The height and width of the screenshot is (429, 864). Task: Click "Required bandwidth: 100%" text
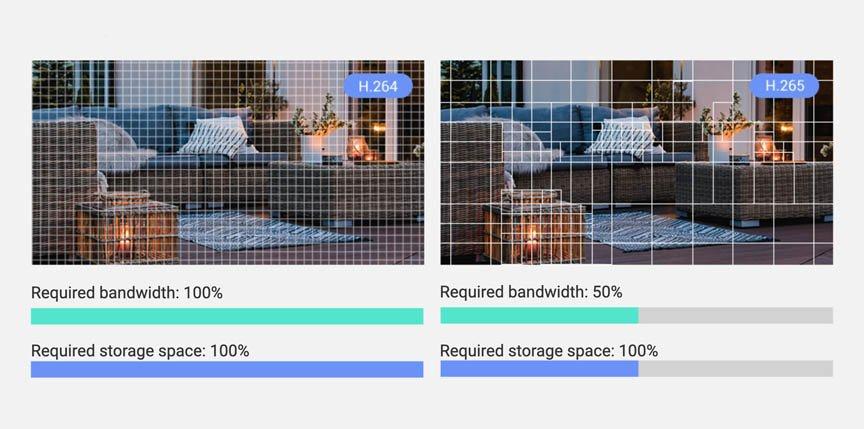(x=127, y=293)
